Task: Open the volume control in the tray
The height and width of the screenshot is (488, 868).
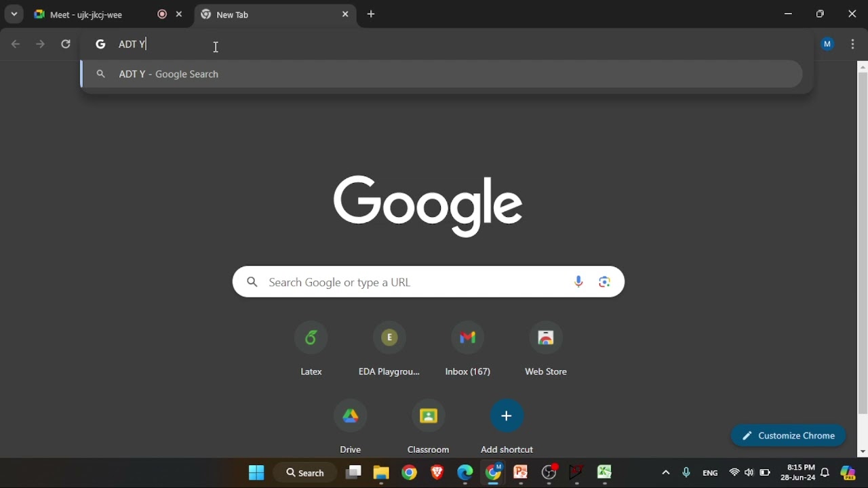Action: (749, 473)
